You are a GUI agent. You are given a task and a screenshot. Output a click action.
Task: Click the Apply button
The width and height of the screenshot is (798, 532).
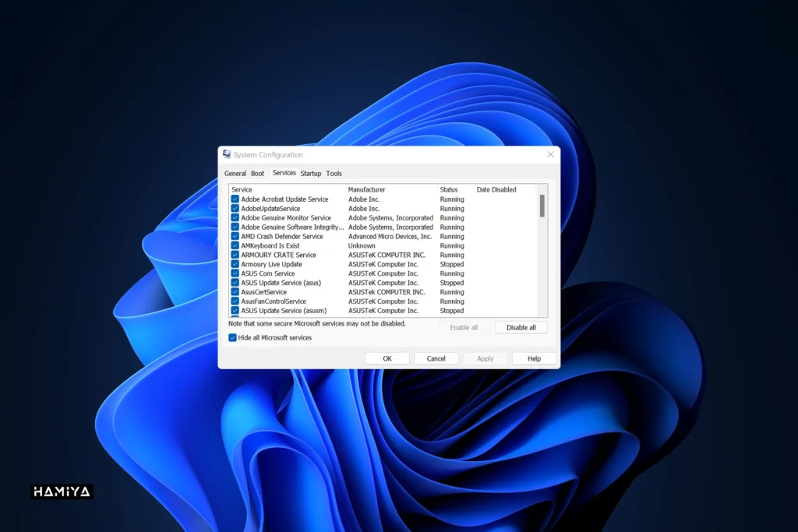(x=485, y=358)
